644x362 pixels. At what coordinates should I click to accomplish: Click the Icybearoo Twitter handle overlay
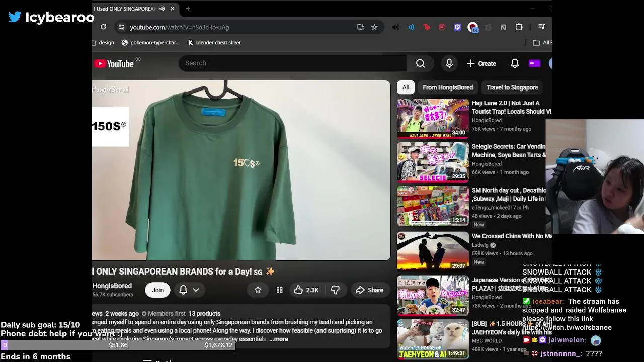click(x=51, y=17)
